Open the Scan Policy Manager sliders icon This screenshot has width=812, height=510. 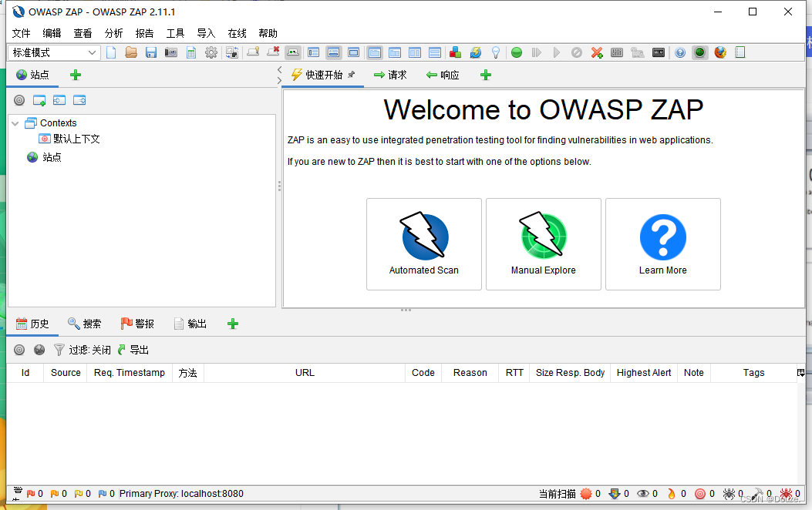(617, 52)
